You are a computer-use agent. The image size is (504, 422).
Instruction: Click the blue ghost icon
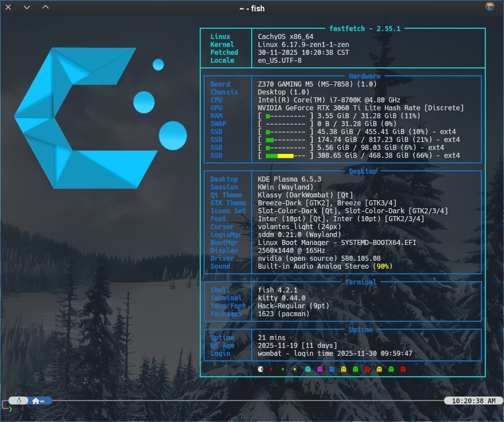click(x=331, y=369)
